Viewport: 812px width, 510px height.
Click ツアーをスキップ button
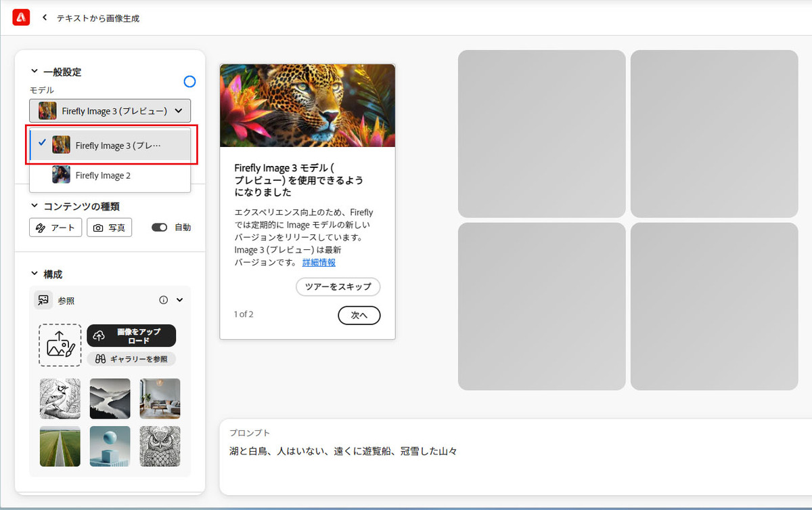(x=338, y=286)
